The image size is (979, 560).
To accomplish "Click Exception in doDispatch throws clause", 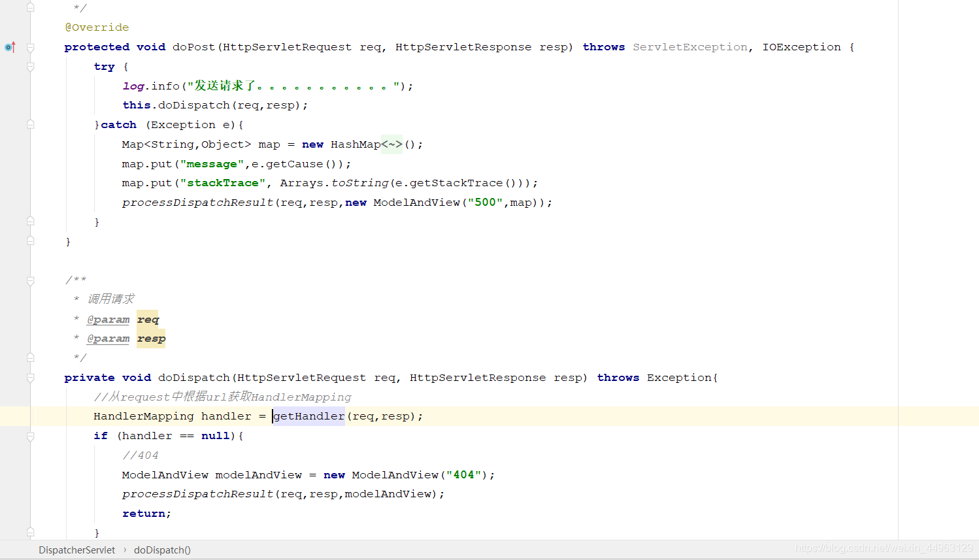I will point(679,378).
